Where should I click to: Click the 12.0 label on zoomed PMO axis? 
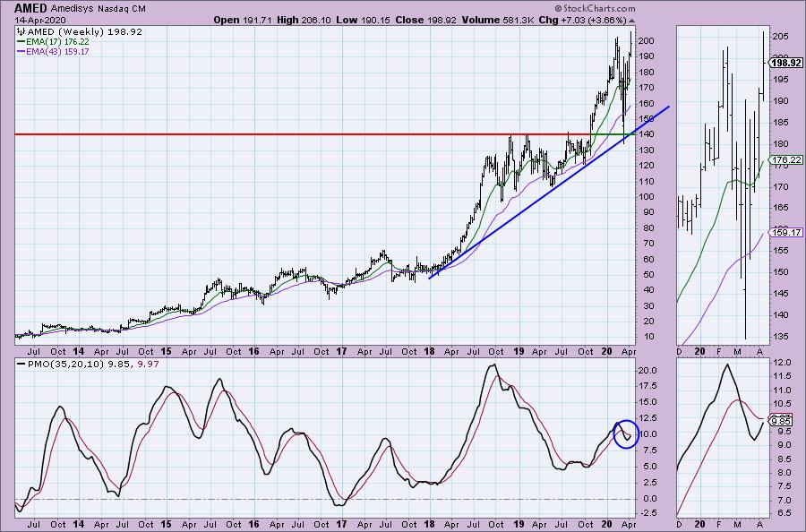tap(781, 363)
